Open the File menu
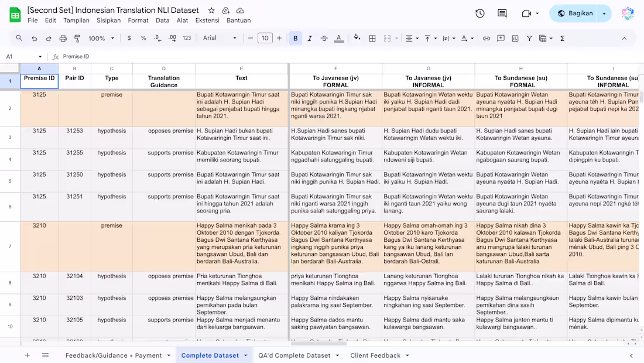The image size is (644, 363). 32,20
